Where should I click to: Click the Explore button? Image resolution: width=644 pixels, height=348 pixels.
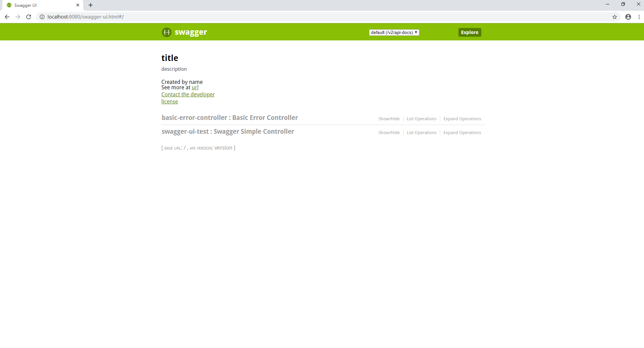[470, 32]
